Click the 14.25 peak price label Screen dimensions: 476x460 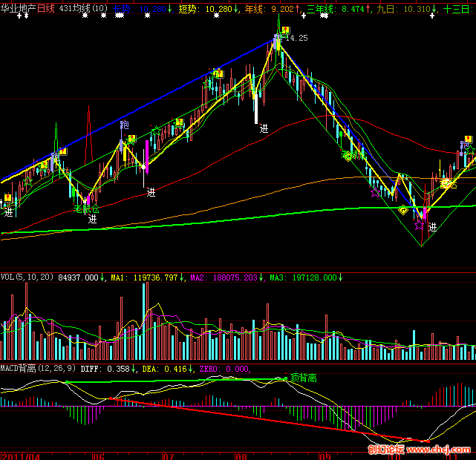pyautogui.click(x=296, y=38)
